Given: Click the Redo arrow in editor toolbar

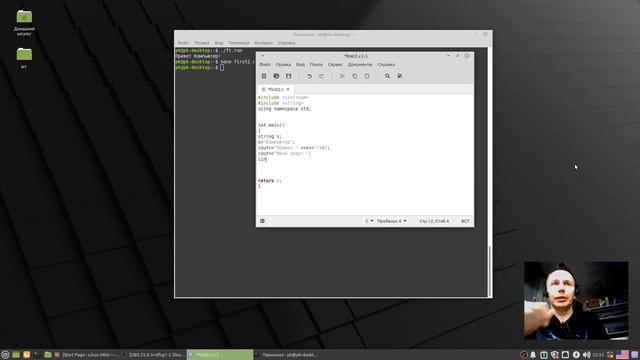Looking at the screenshot, I should pyautogui.click(x=322, y=76).
